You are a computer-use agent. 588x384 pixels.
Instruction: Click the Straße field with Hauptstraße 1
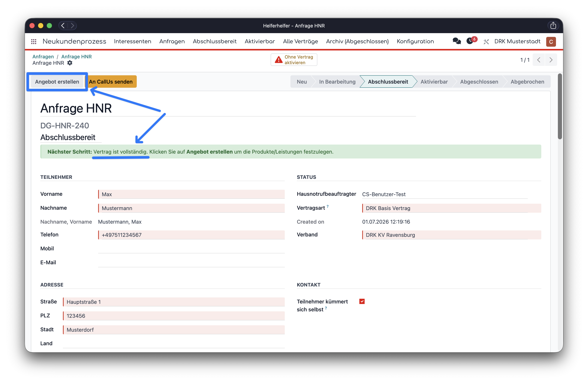point(174,302)
